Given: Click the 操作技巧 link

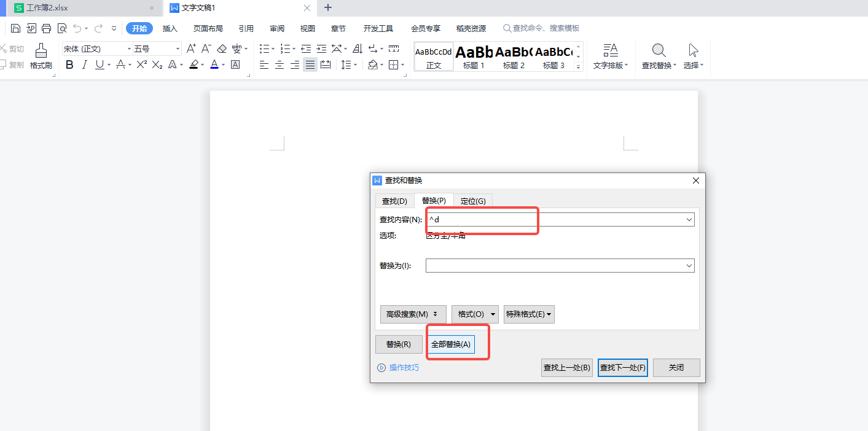Looking at the screenshot, I should (404, 368).
